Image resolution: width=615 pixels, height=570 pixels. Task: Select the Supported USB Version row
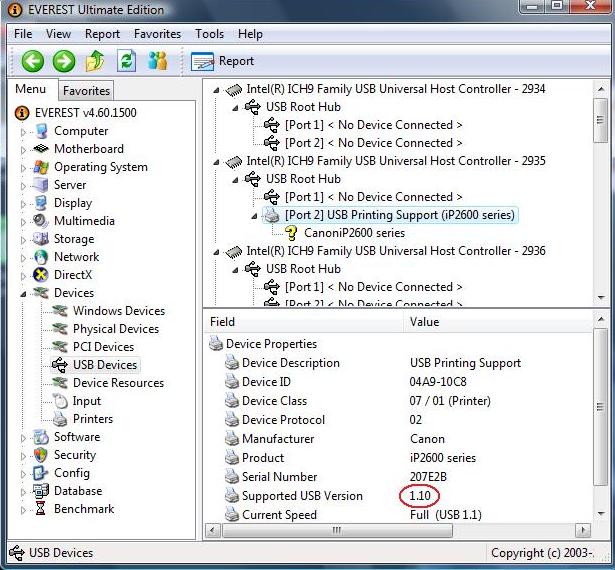click(x=400, y=496)
